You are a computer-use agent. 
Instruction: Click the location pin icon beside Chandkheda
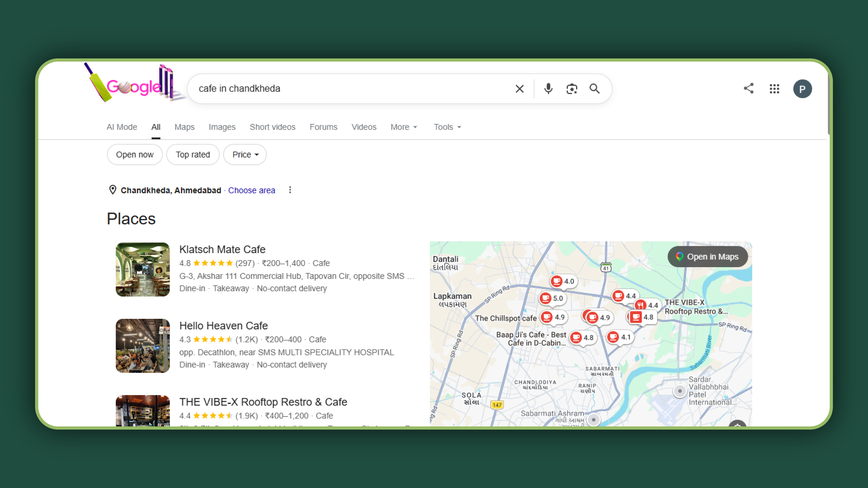(113, 190)
